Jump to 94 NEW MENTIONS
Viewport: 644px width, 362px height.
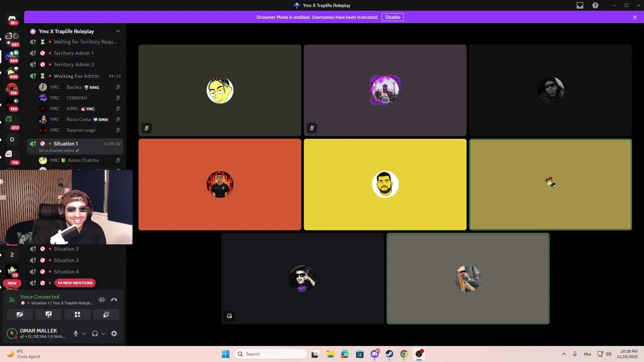(75, 283)
